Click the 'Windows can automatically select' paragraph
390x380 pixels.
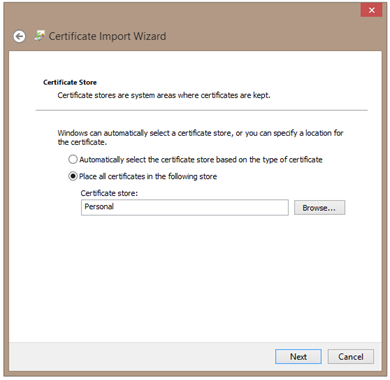coord(200,137)
